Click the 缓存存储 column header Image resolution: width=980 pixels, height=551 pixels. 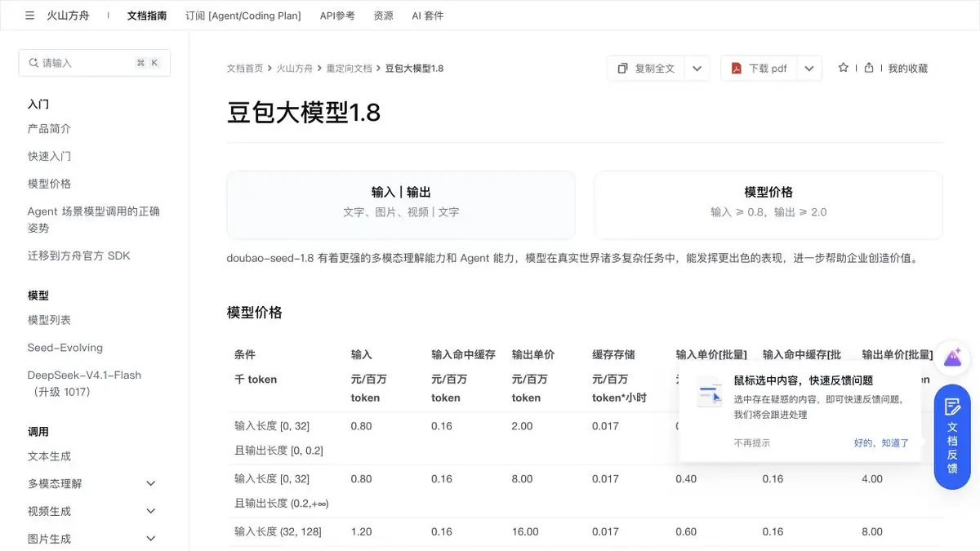click(614, 355)
